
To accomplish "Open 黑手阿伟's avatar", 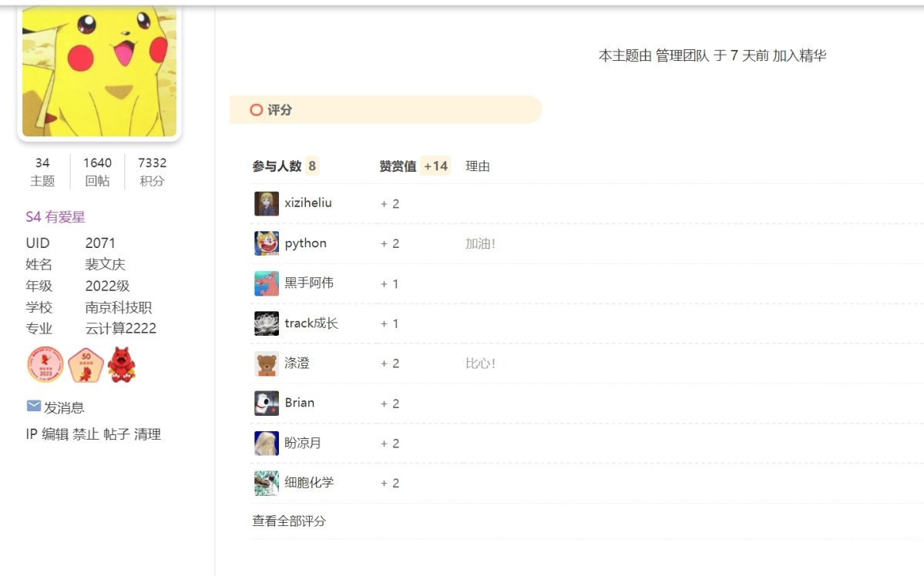I will [x=267, y=283].
